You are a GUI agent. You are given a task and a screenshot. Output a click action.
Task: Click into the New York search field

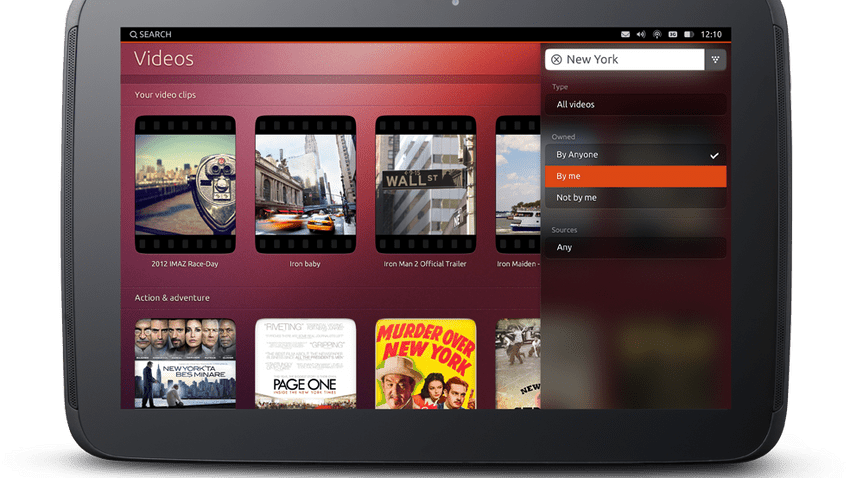(624, 60)
